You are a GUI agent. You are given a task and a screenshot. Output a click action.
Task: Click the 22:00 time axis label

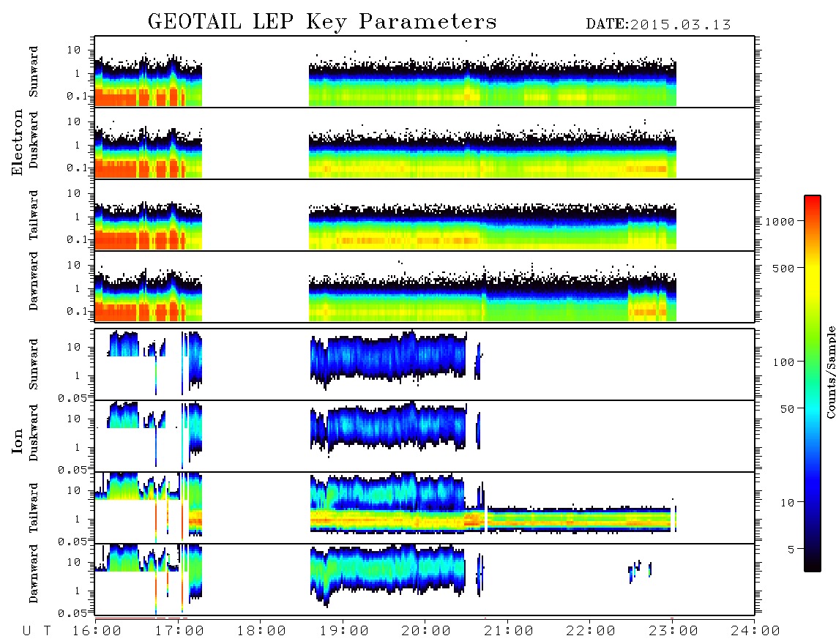pos(591,631)
